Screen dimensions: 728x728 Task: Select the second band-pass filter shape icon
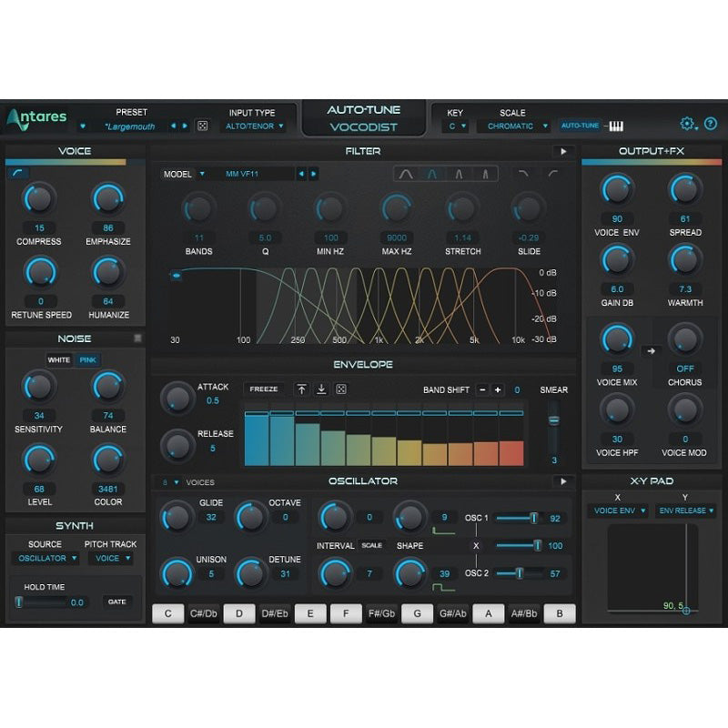click(432, 174)
